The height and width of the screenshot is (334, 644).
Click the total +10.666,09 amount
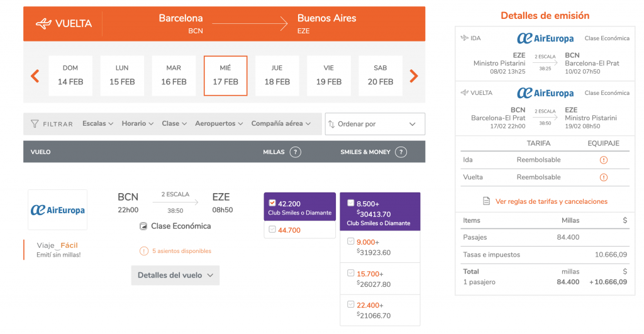coord(608,282)
